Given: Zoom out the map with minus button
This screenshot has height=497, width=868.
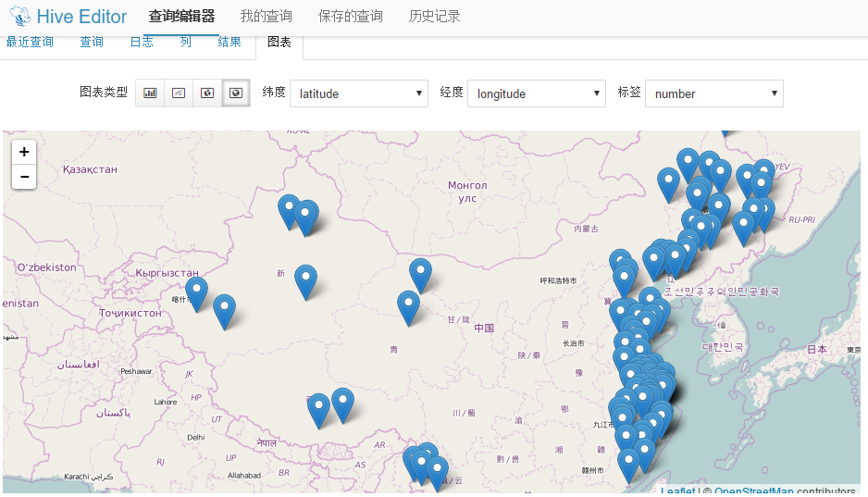Looking at the screenshot, I should (24, 177).
